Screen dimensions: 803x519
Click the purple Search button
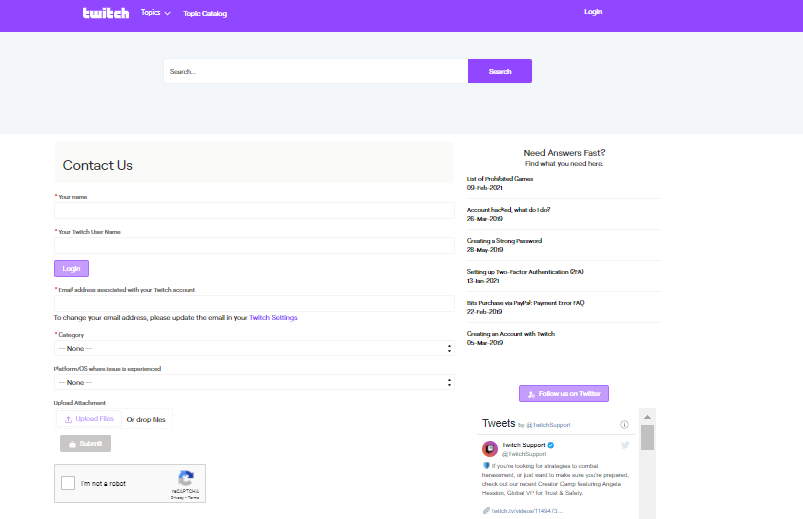pyautogui.click(x=500, y=71)
